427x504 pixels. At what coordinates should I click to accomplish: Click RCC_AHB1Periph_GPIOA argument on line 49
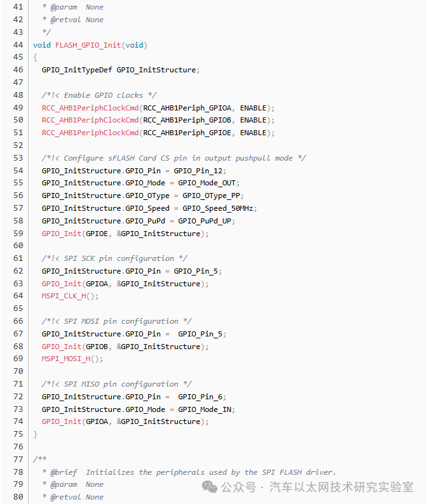tap(187, 108)
